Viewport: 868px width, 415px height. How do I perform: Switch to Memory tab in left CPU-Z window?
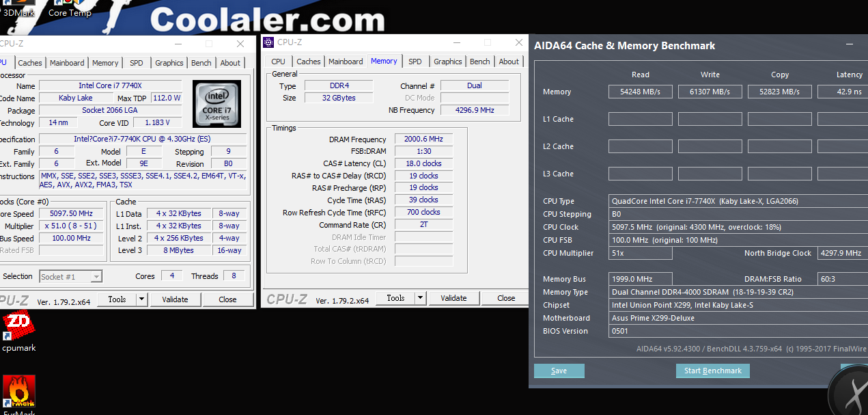pos(105,62)
